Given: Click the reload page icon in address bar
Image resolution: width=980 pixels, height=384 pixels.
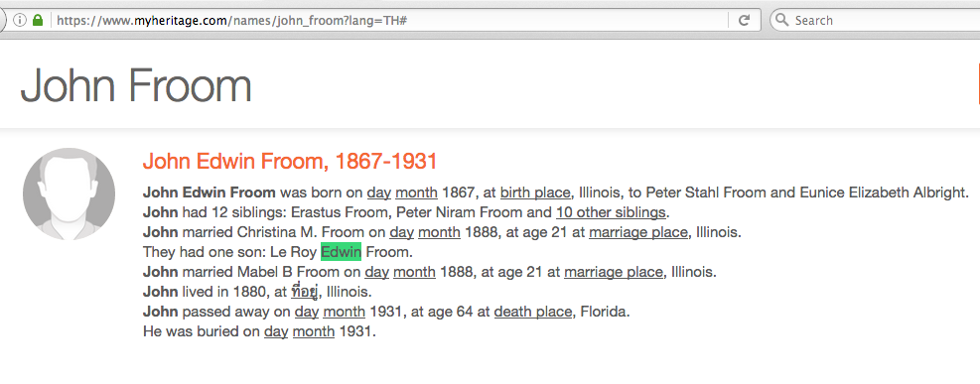Looking at the screenshot, I should click(x=744, y=20).
